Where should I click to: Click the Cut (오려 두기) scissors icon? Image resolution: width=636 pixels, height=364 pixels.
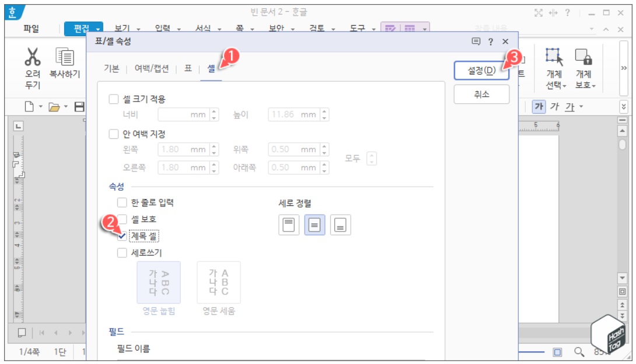33,57
